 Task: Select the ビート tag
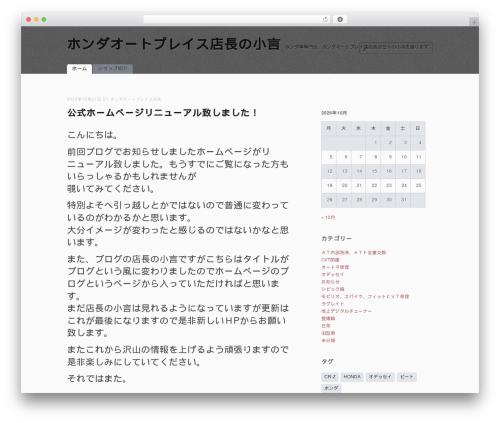coord(407,377)
